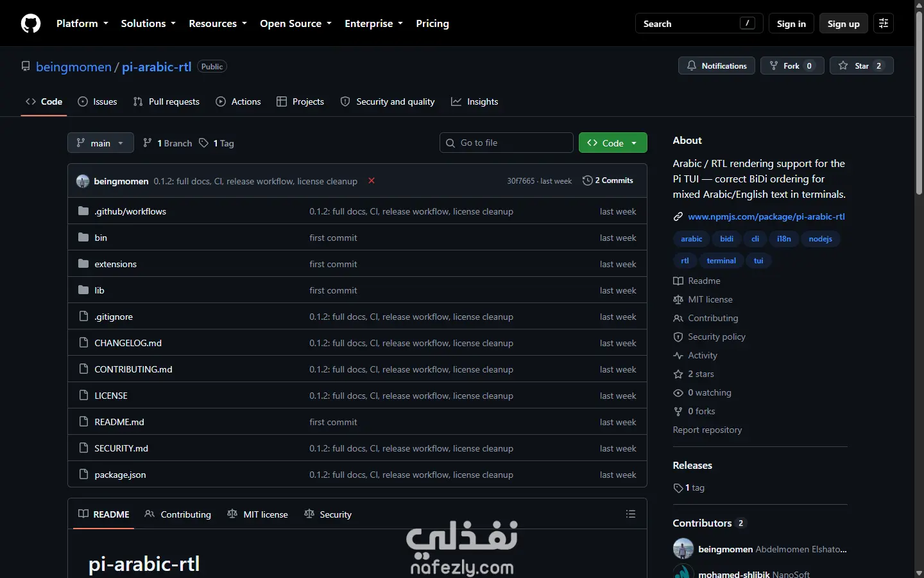924x578 pixels.
Task: Click the package.json file icon
Action: [83, 475]
